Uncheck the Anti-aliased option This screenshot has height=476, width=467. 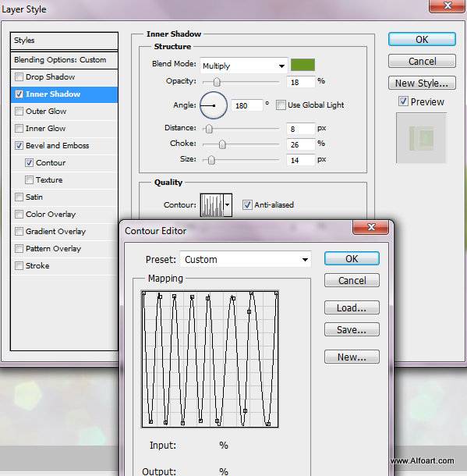click(247, 205)
